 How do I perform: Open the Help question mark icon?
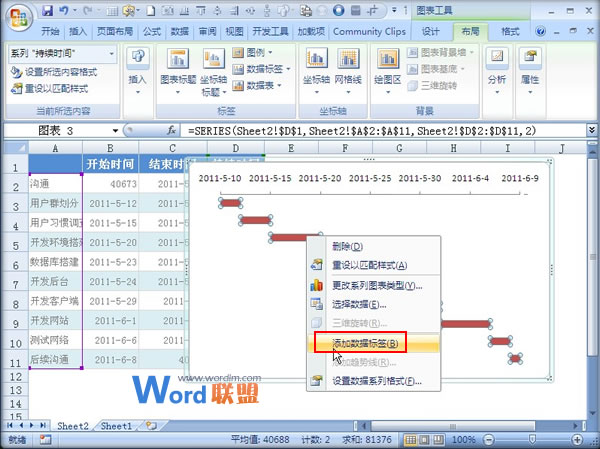click(541, 31)
